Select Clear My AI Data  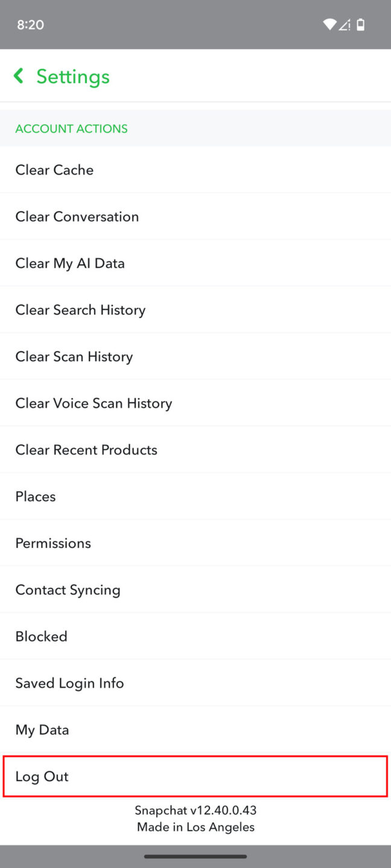(70, 263)
